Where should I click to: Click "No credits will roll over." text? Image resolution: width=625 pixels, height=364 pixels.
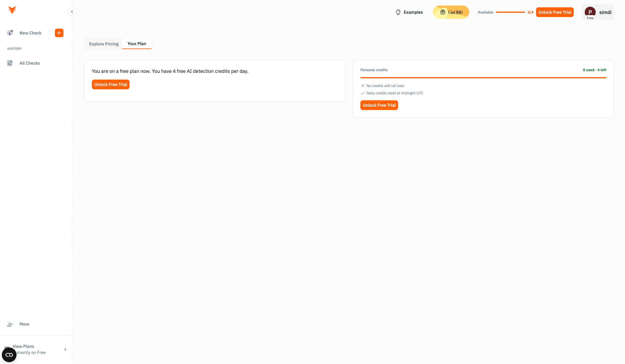[x=385, y=86]
